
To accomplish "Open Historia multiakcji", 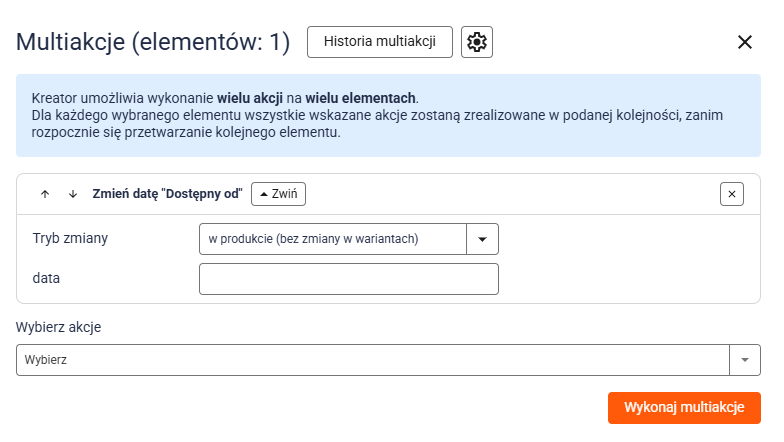I will (380, 42).
